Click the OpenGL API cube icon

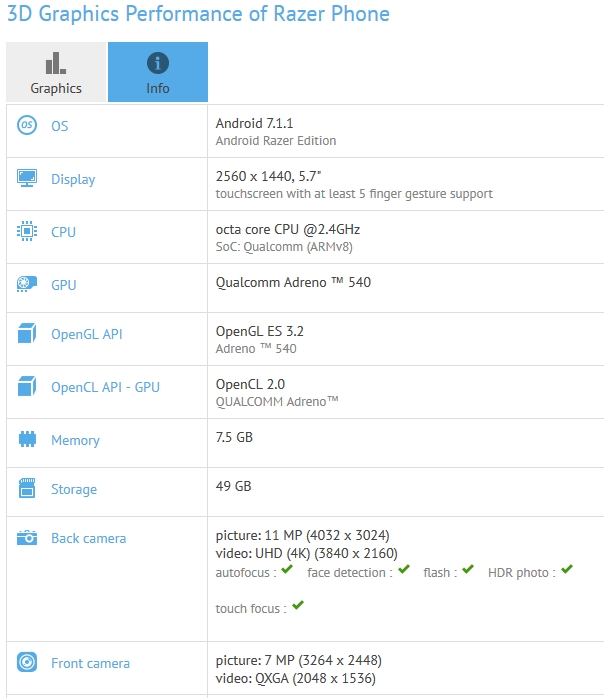27,335
